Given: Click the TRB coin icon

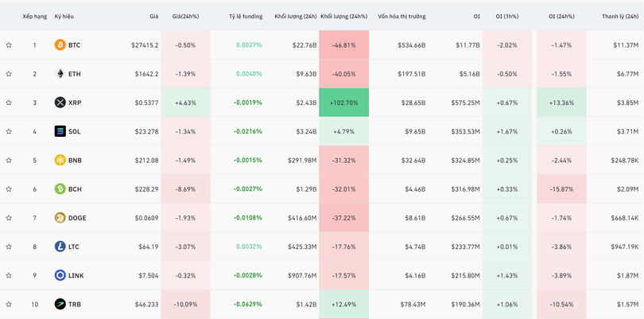Looking at the screenshot, I should (60, 304).
